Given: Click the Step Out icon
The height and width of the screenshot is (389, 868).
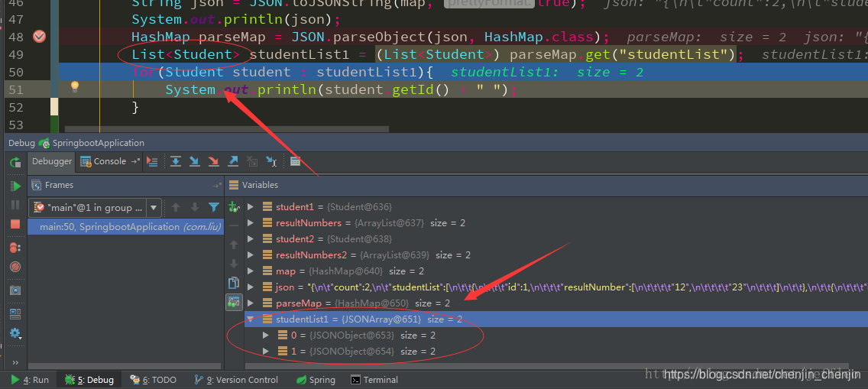Looking at the screenshot, I should (x=233, y=161).
